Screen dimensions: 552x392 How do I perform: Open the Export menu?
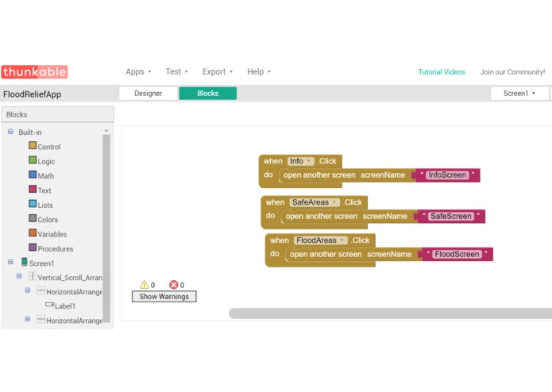click(217, 71)
